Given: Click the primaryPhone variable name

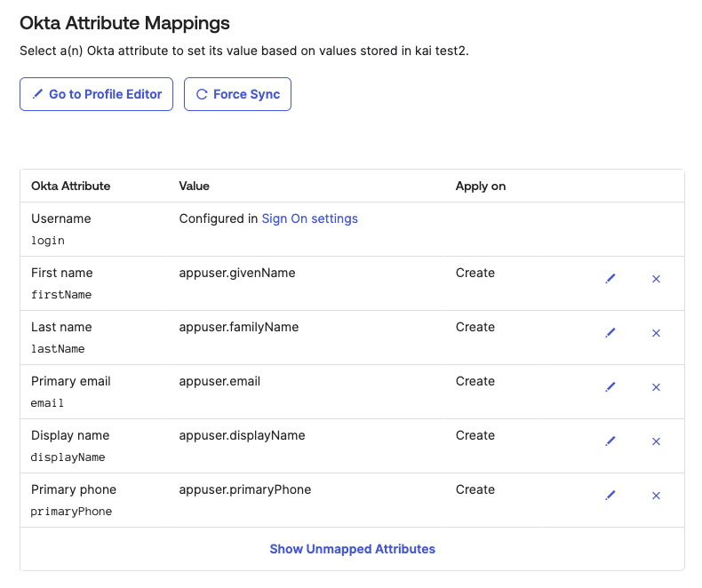Looking at the screenshot, I should click(72, 512).
